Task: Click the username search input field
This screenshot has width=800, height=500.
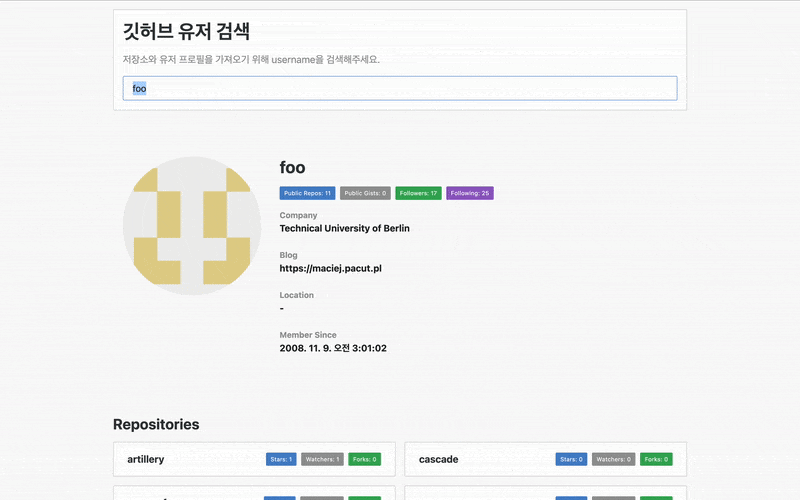Action: [x=400, y=88]
